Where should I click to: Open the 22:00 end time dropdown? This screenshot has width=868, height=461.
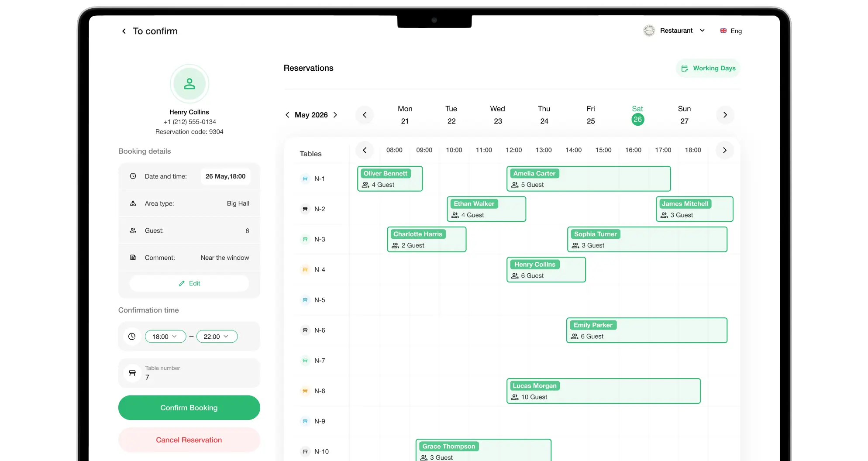coord(217,337)
